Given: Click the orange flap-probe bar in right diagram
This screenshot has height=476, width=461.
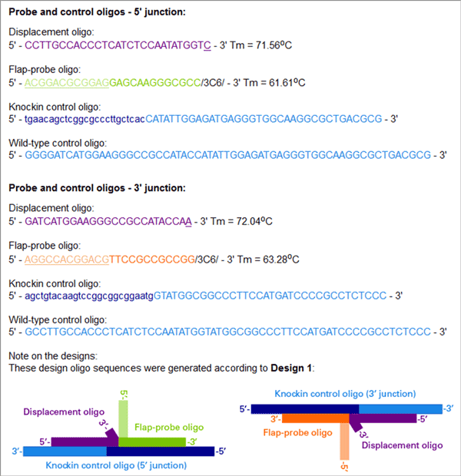Looking at the screenshot, I should 316,418.
